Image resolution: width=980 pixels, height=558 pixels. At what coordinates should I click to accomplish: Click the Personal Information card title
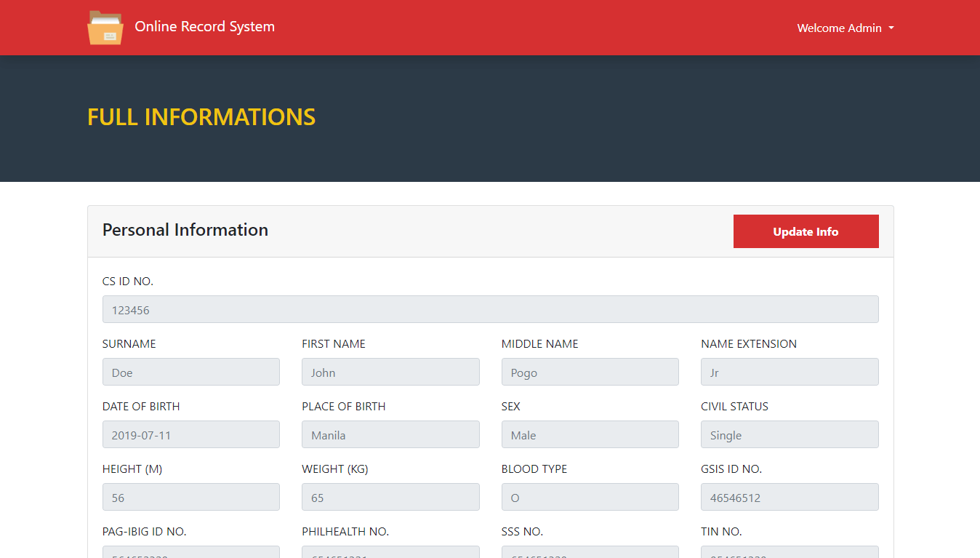(185, 230)
